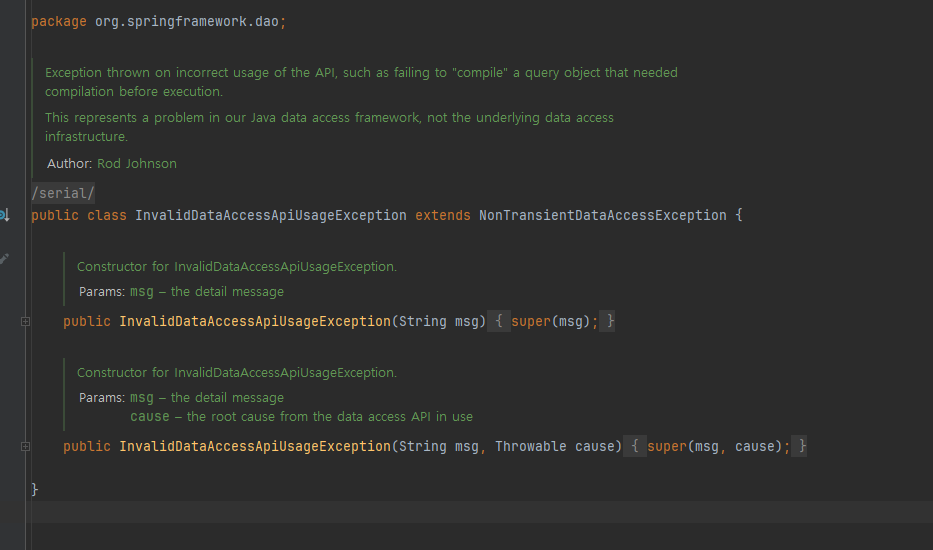Image resolution: width=933 pixels, height=550 pixels.
Task: Click the subclasses gutter icon beside class declaration
Action: pyautogui.click(x=4, y=215)
